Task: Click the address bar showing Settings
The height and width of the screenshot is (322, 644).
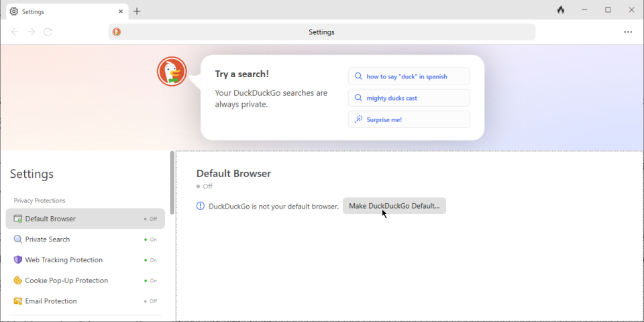Action: (321, 32)
